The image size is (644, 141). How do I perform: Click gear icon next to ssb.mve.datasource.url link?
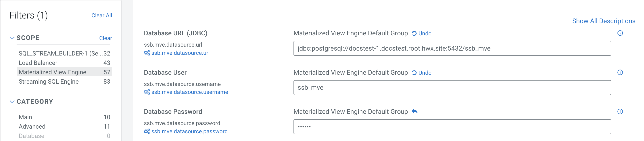click(x=147, y=53)
